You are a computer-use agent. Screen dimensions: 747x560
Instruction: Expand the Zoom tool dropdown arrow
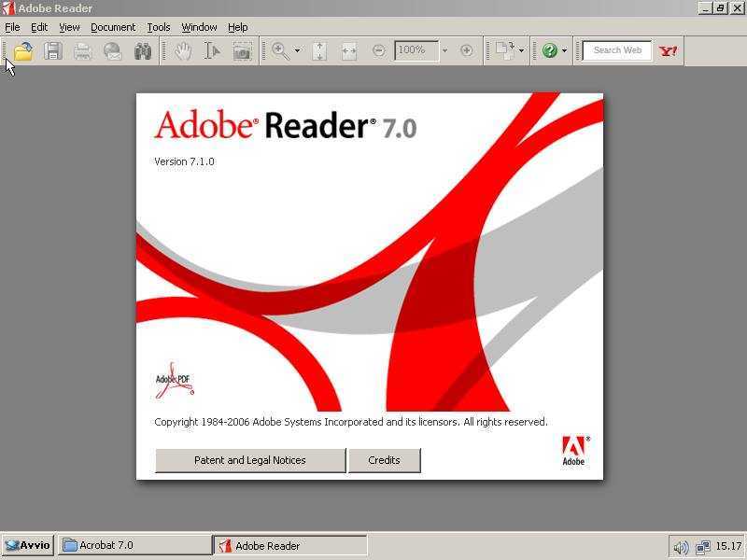pos(298,50)
